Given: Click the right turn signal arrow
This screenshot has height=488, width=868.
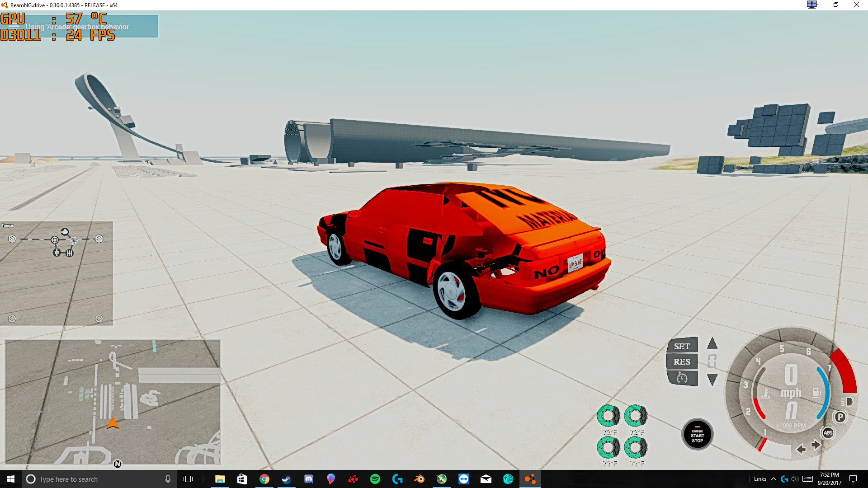Looking at the screenshot, I should (816, 445).
